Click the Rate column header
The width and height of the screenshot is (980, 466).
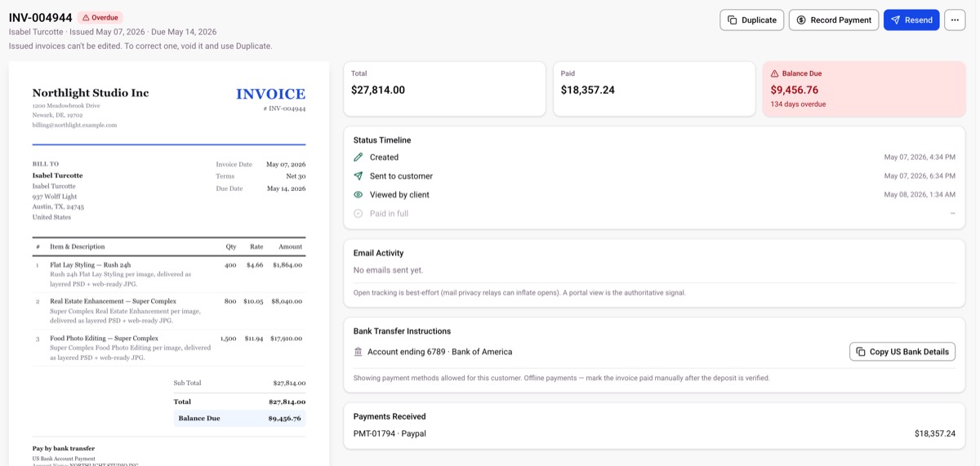coord(256,246)
